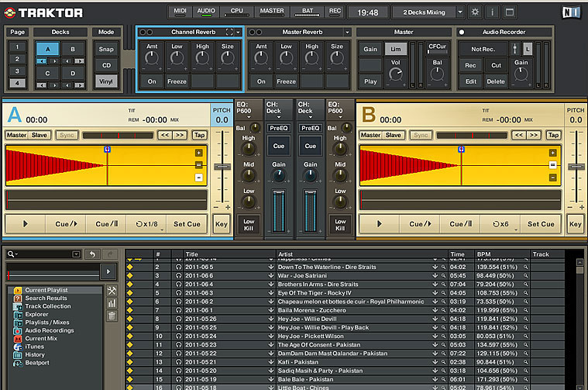The image size is (588, 390).
Task: Click the info 'i' icon in header
Action: [492, 12]
